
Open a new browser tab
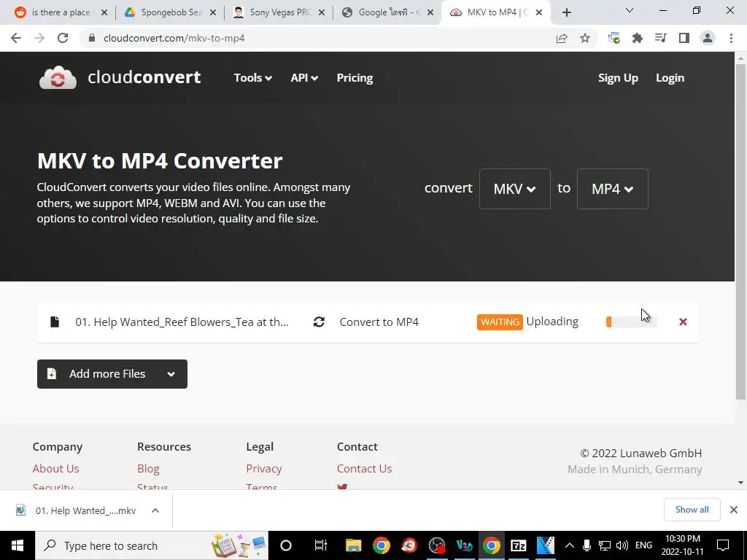click(x=566, y=12)
